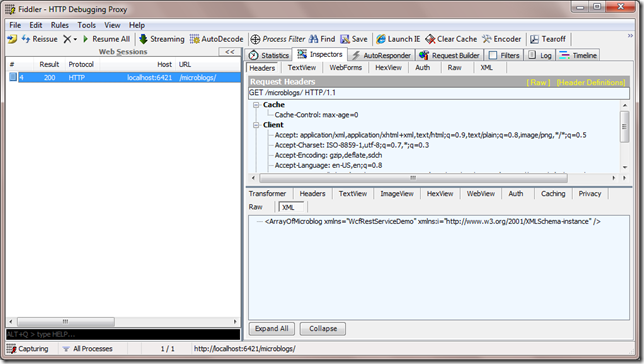Click Resume All in the toolbar
Viewport: 644px width, 364px height.
click(x=106, y=39)
